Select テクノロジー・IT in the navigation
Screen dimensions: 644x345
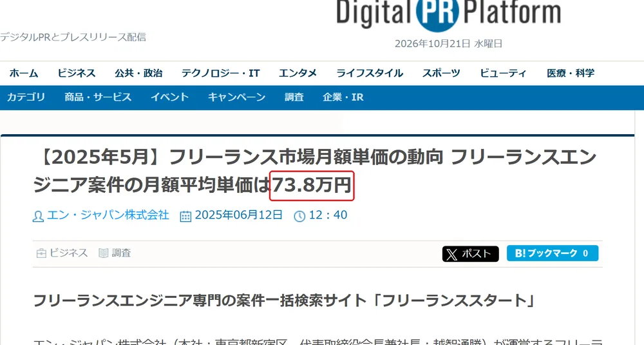point(220,74)
